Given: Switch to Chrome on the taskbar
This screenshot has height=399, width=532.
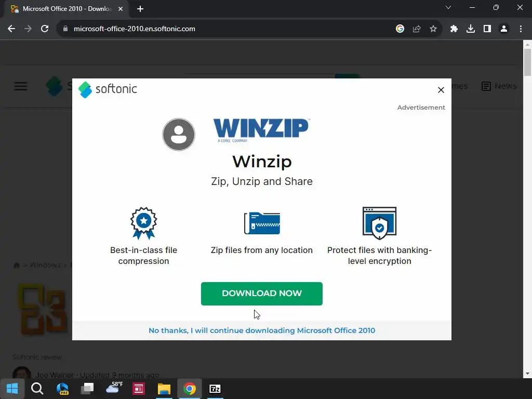Looking at the screenshot, I should [189, 389].
